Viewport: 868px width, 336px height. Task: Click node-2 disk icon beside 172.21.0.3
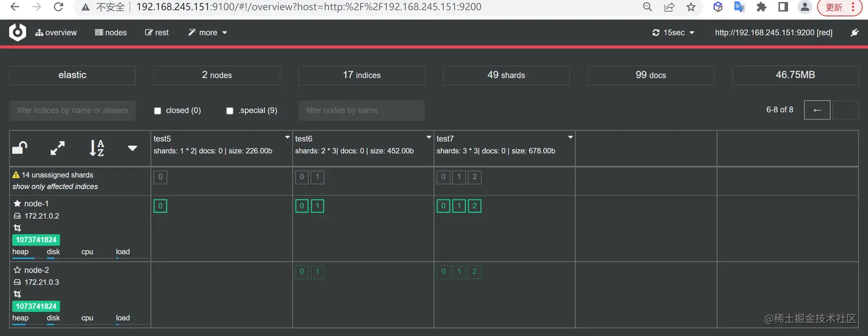tap(17, 283)
